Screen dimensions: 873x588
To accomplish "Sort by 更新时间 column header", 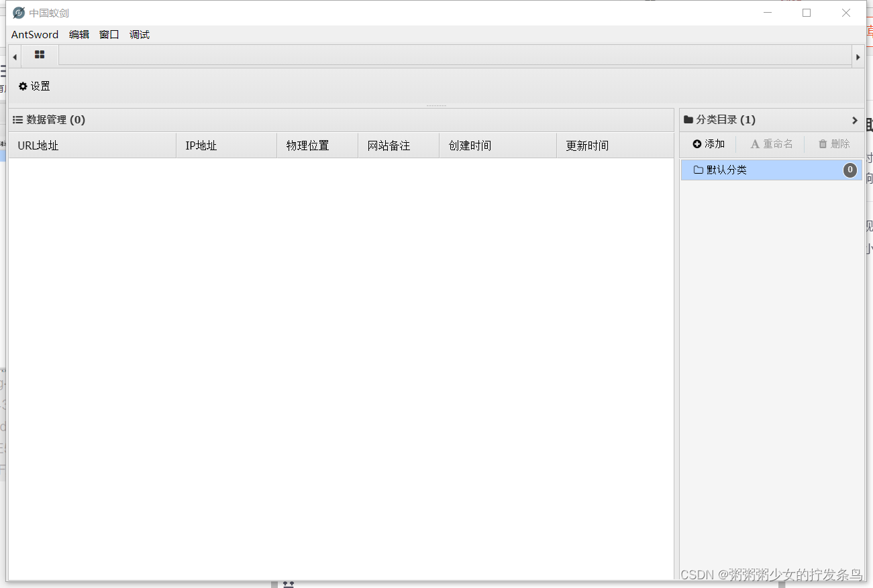I will coord(615,145).
